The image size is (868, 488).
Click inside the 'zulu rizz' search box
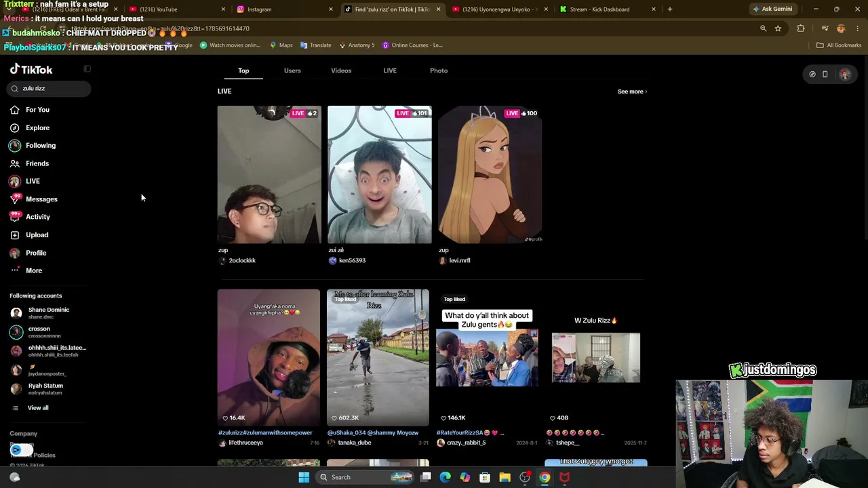pyautogui.click(x=50, y=89)
